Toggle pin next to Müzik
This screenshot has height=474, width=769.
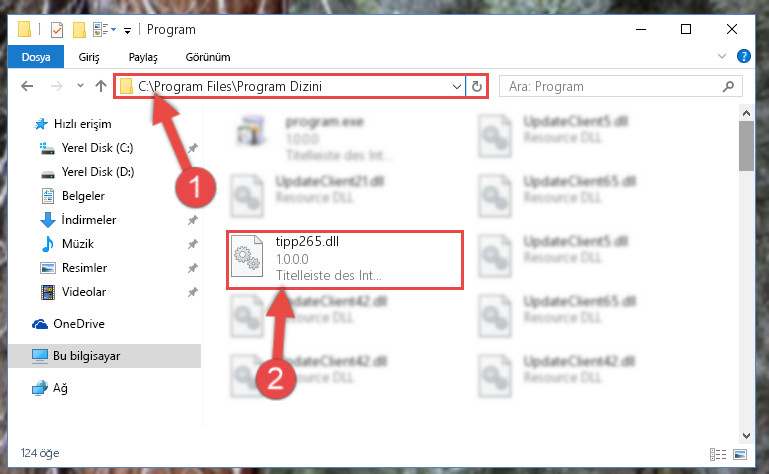(193, 244)
